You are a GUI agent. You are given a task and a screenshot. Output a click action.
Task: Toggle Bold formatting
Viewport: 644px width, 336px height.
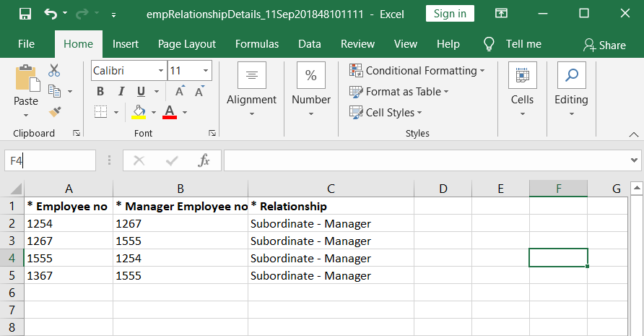pos(100,91)
